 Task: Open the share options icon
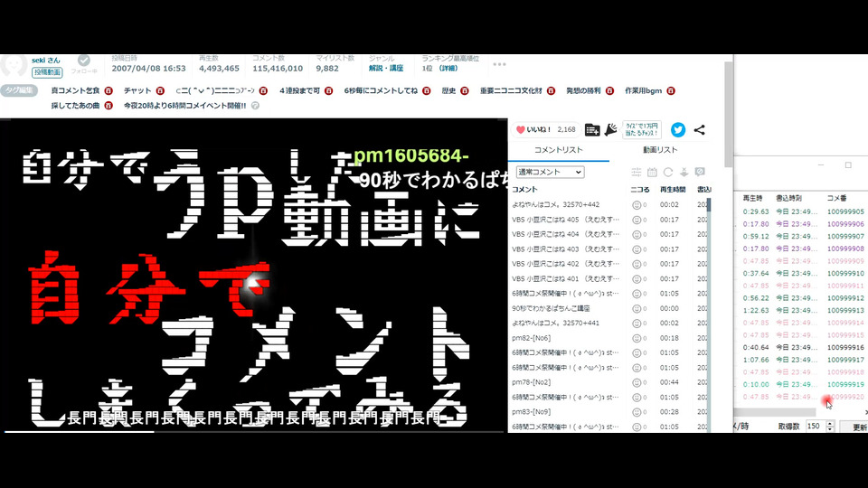(x=699, y=130)
